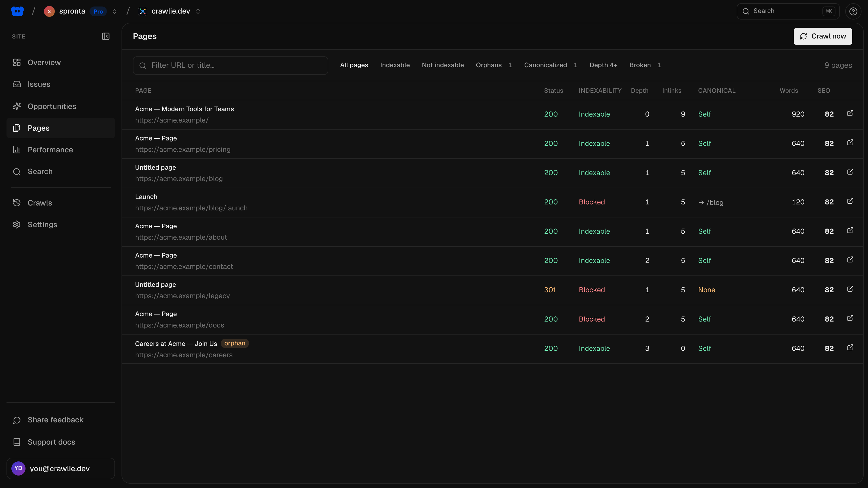Screen dimensions: 868x488
Task: Click the 'None' canonical value
Action: tap(706, 290)
